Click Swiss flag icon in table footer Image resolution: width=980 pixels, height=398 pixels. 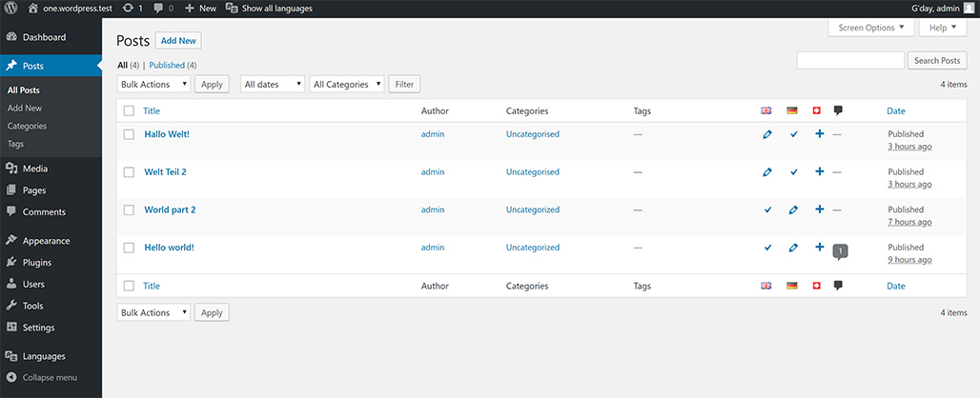point(816,286)
